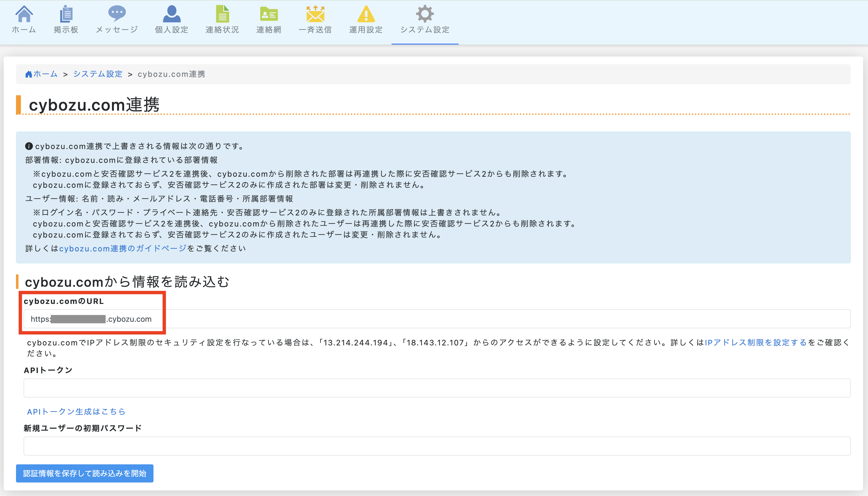This screenshot has height=496, width=868.
Task: Click the cybozu.comから情報を読み込む section heading
Action: click(x=127, y=282)
